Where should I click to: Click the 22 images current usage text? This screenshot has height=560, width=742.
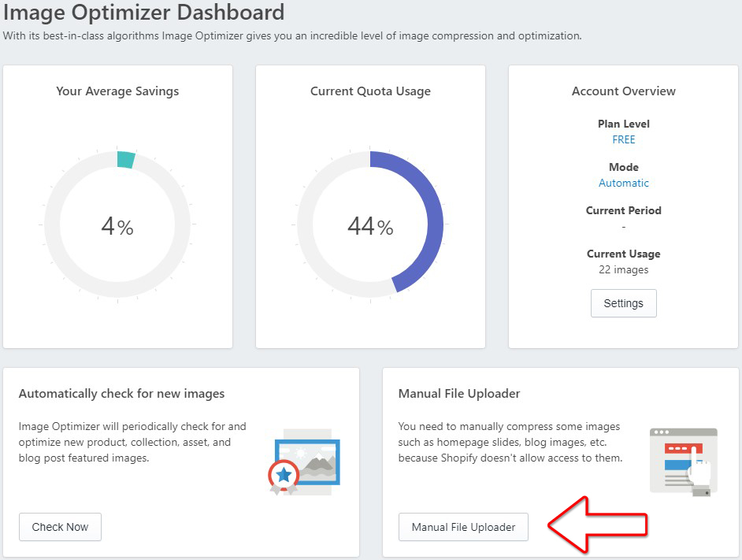point(623,270)
